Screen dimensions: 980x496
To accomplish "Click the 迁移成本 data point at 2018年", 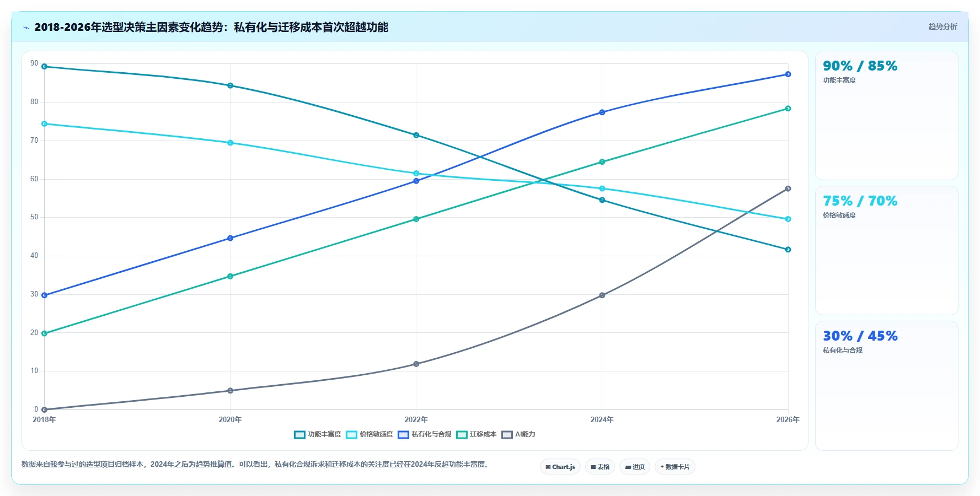I will [45, 333].
